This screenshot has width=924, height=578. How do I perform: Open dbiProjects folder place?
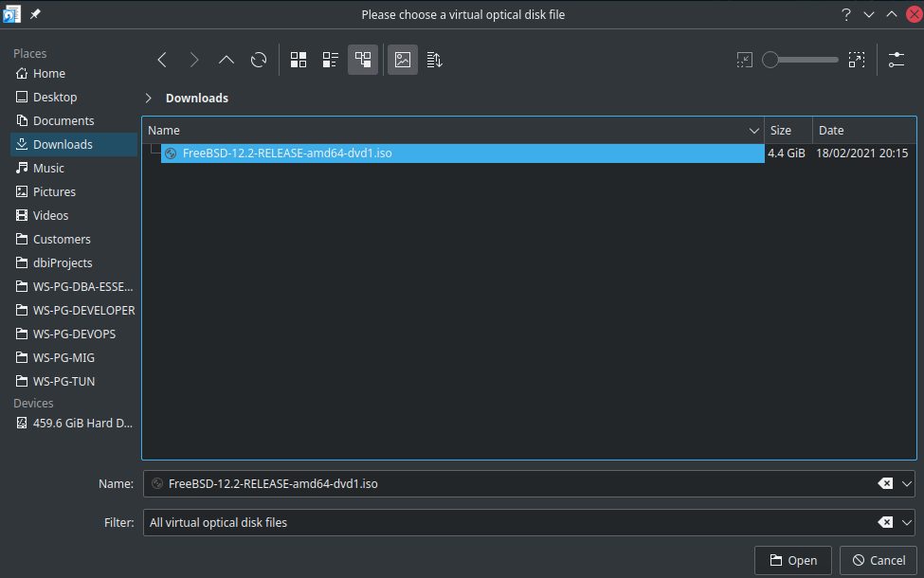pyautogui.click(x=74, y=262)
